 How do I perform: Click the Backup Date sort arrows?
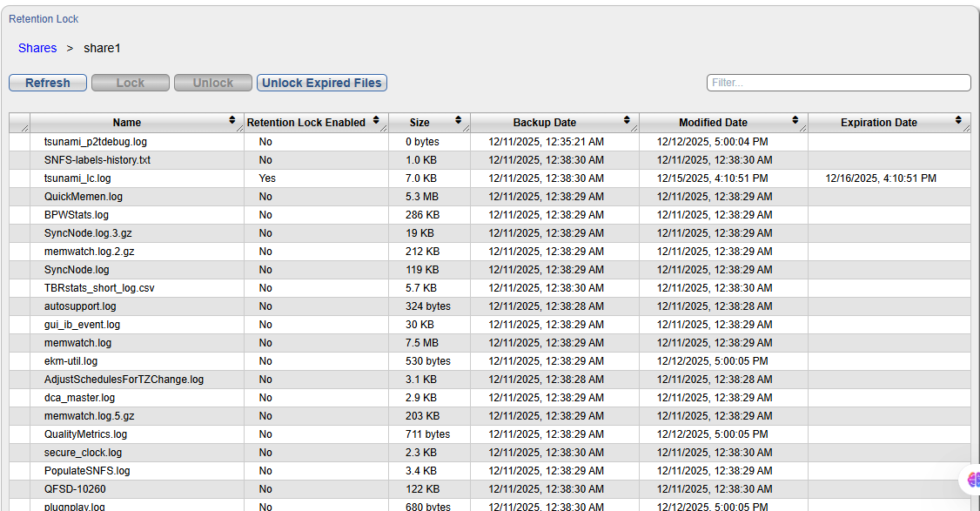[x=627, y=120]
